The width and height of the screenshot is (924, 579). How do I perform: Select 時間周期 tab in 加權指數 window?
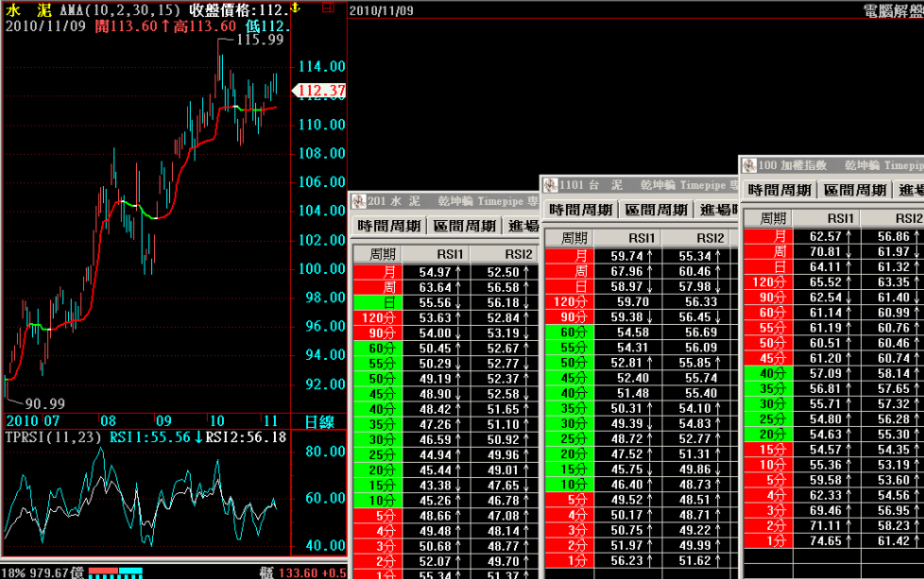tap(779, 190)
